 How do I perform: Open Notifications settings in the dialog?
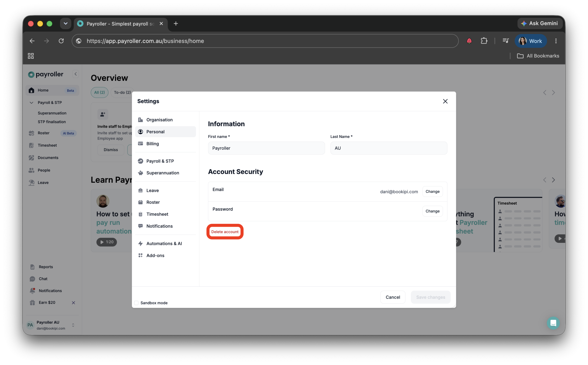[x=165, y=226]
